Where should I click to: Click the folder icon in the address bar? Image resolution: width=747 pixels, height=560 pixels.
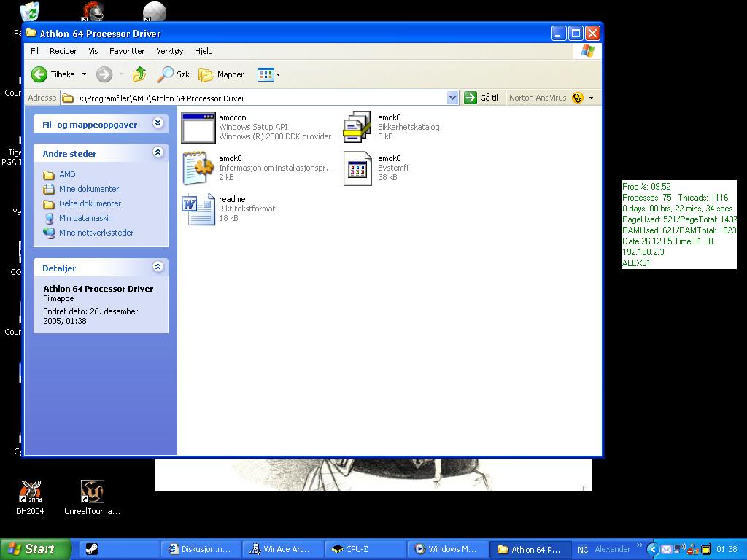pyautogui.click(x=68, y=98)
